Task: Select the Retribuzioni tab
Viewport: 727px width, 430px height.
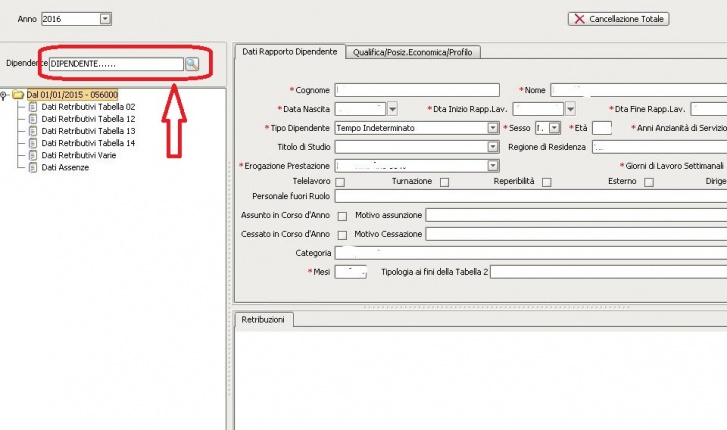Action: pyautogui.click(x=263, y=320)
